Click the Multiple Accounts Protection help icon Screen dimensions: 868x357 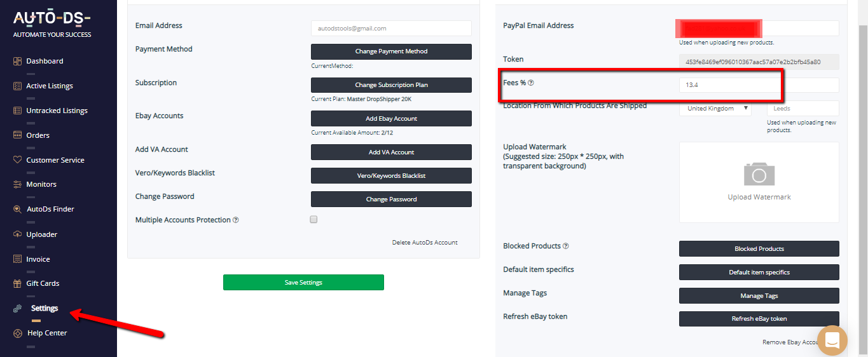point(236,220)
